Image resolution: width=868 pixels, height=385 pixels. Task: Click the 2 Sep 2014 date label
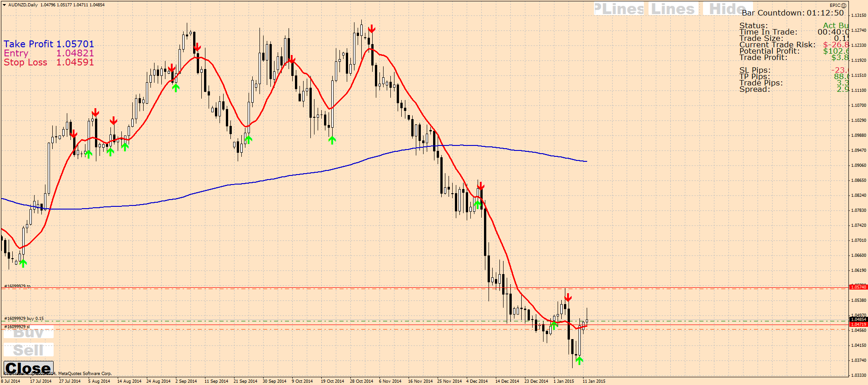click(186, 381)
